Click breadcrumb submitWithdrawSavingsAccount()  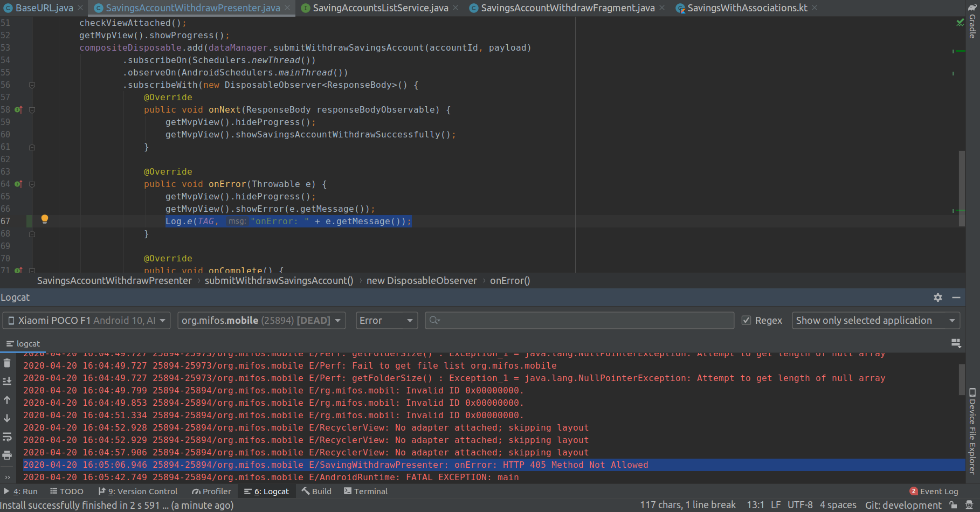279,281
